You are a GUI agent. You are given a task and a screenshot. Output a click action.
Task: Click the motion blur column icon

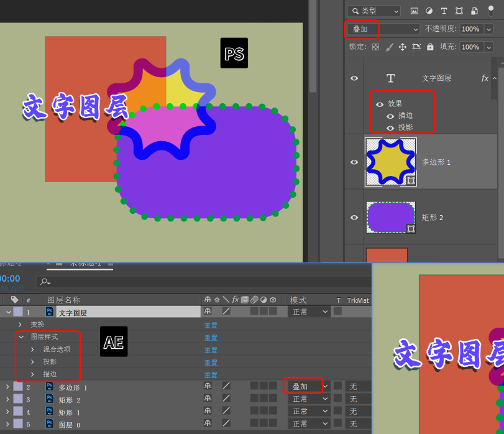tap(254, 300)
